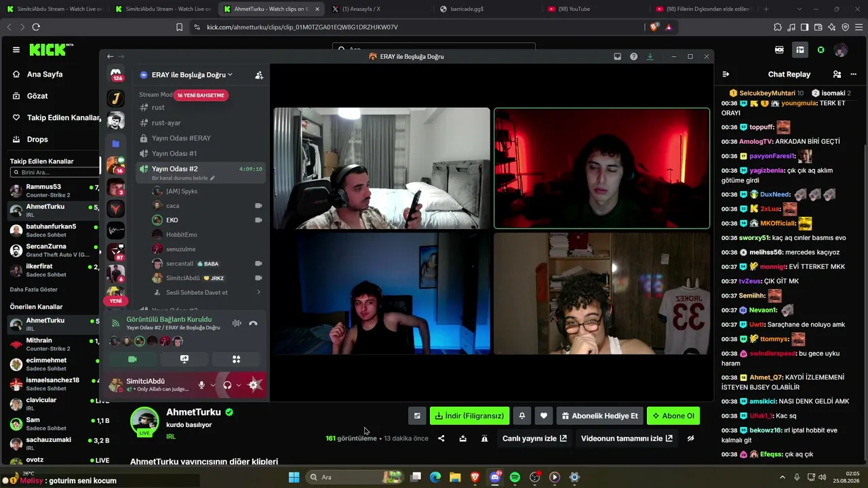This screenshot has width=868, height=488.
Task: Open Spotify from the taskbar
Action: coord(515,477)
